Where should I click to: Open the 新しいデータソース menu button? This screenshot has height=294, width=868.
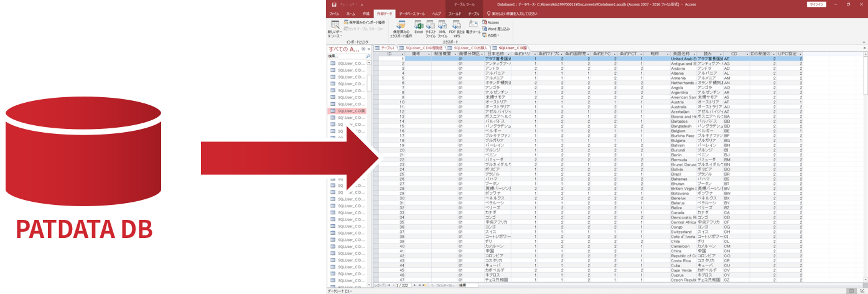[334, 29]
